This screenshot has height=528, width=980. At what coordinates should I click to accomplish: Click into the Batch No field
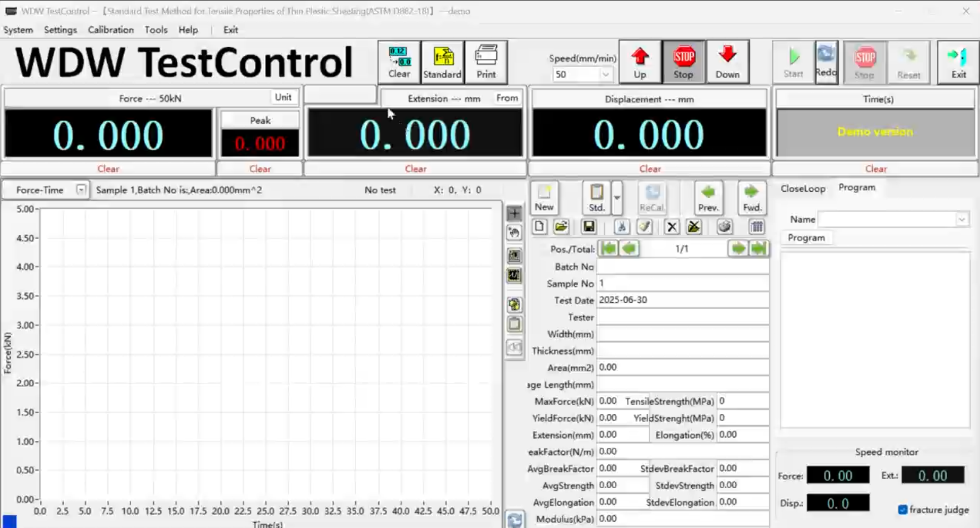[682, 267]
